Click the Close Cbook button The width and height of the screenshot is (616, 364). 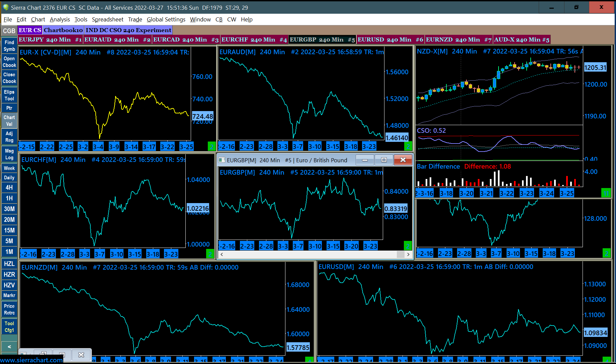[x=9, y=78]
